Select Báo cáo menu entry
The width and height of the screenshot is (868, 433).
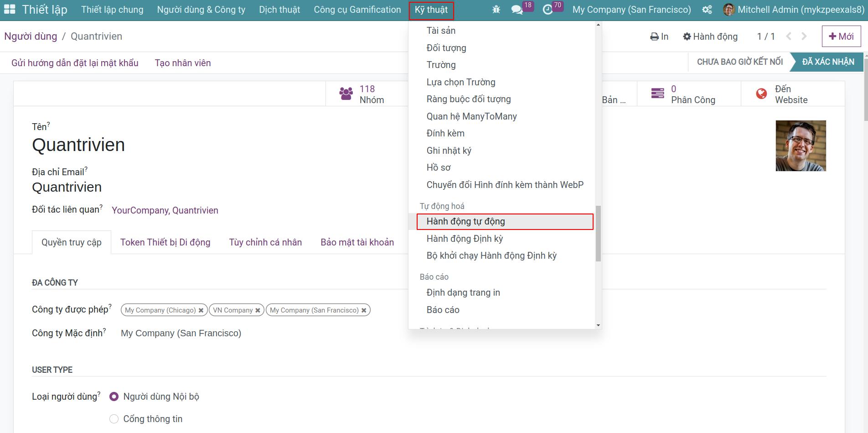[x=443, y=310]
